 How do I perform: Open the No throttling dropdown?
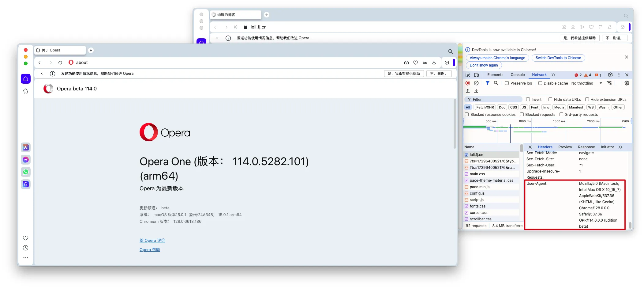pos(586,83)
